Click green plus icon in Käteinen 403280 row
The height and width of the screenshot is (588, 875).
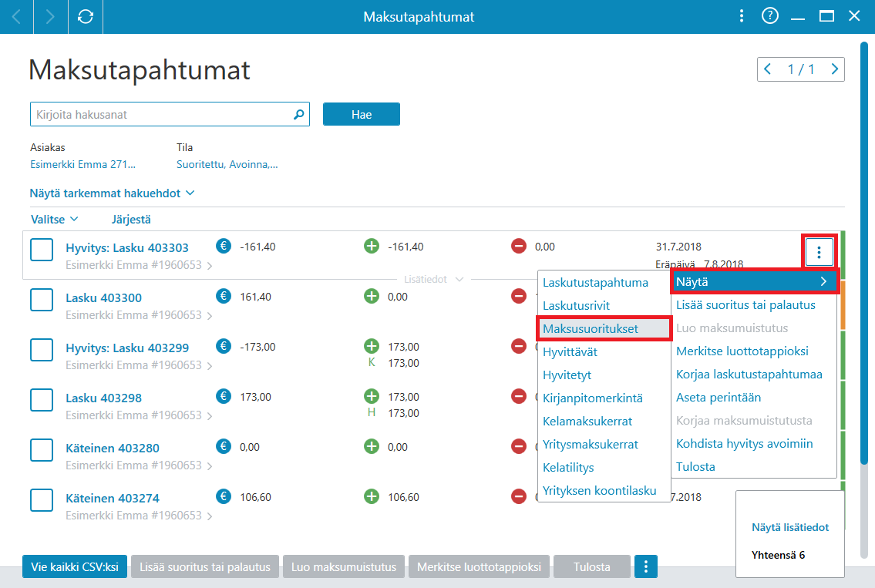(372, 446)
